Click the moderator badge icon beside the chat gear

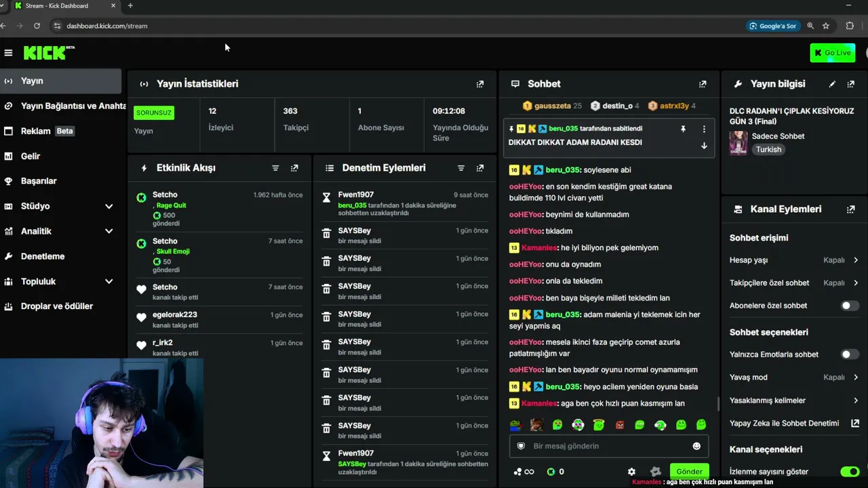(x=655, y=472)
